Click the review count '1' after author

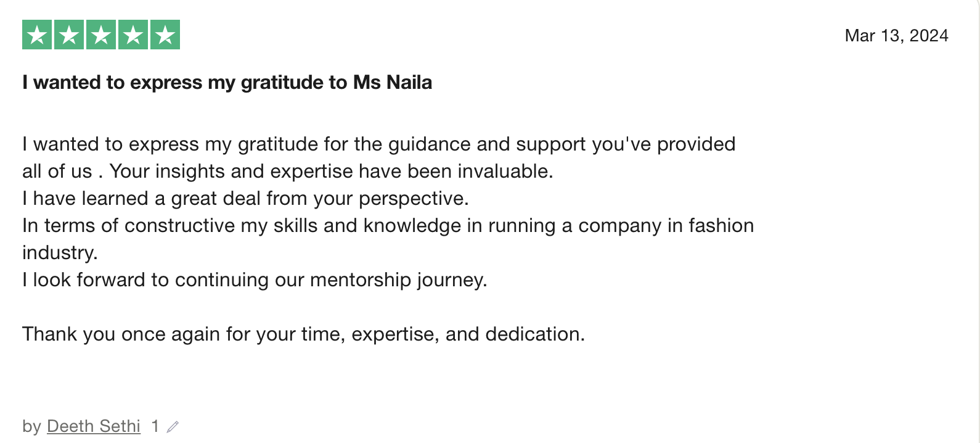coord(155,426)
